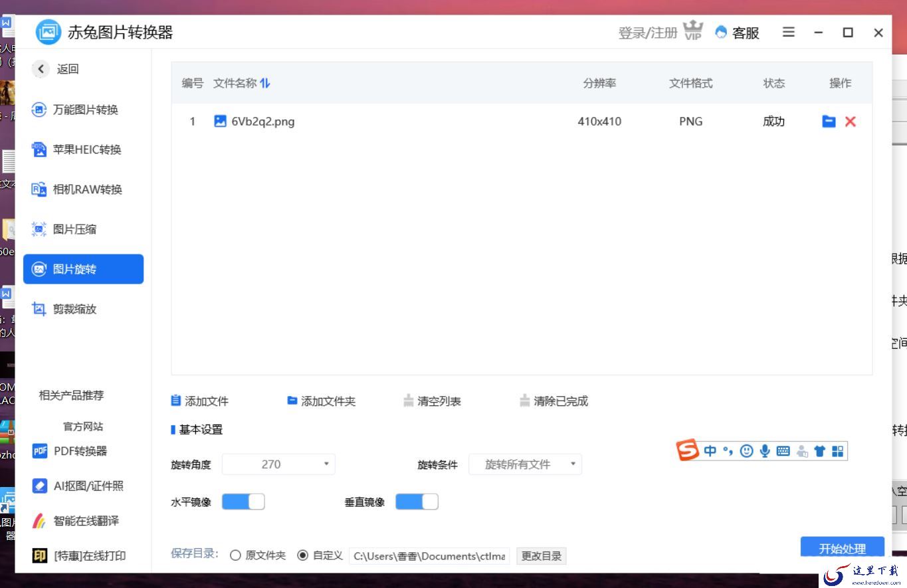The height and width of the screenshot is (588, 907).
Task: Click 更改目录 to change directory
Action: (x=542, y=556)
